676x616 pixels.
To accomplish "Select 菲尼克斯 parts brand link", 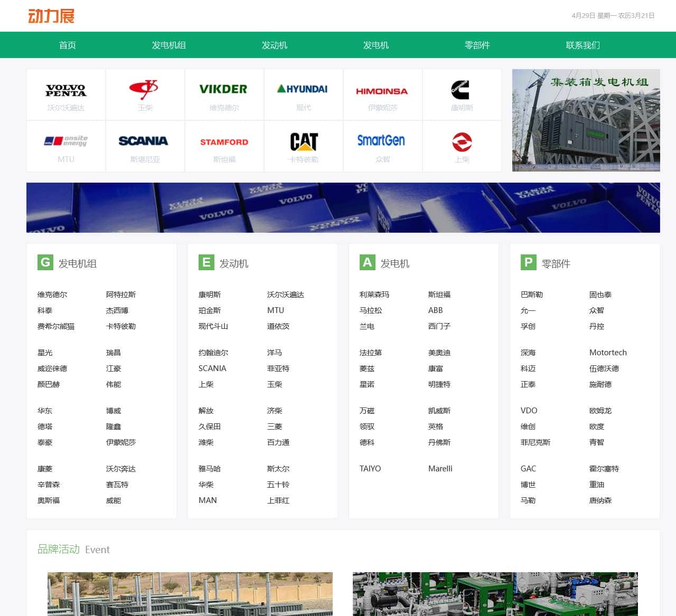I will coord(536,442).
